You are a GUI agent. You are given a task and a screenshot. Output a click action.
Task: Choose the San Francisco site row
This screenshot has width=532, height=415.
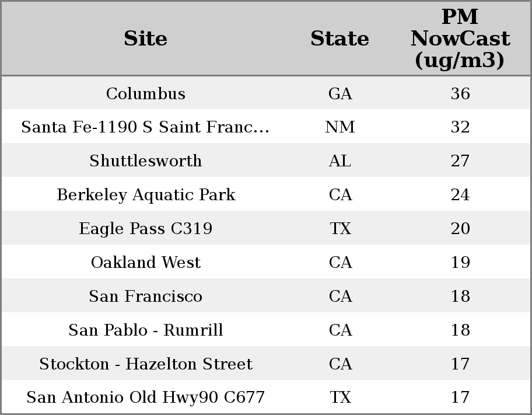coord(145,297)
